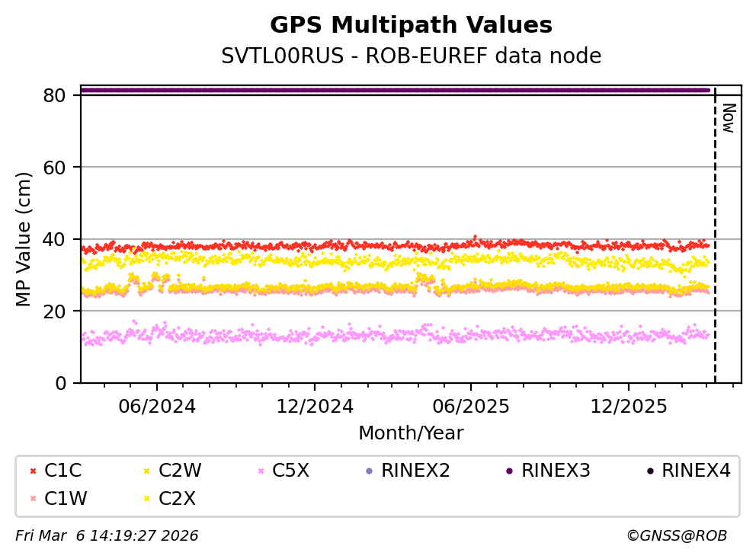Click the pink C1W legend marker

(x=33, y=499)
